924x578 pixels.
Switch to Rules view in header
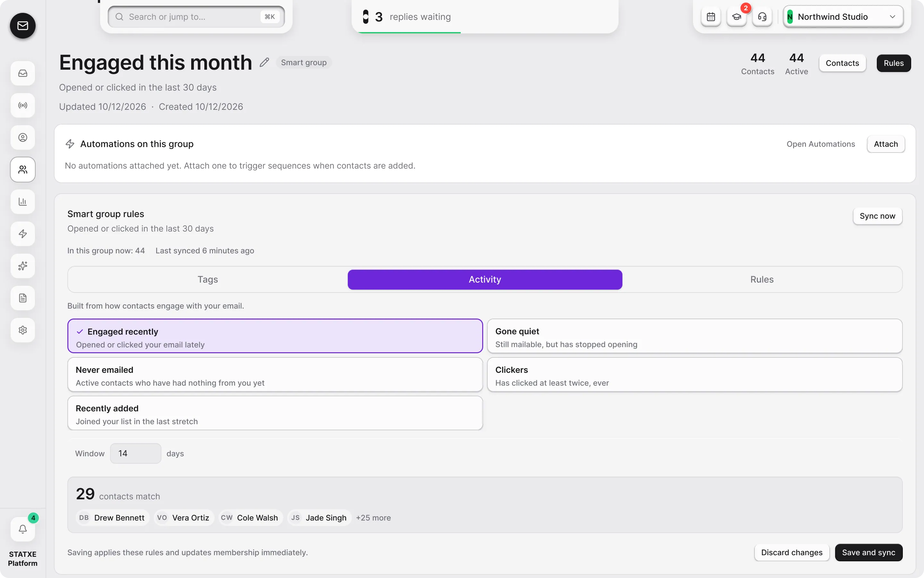coord(894,63)
